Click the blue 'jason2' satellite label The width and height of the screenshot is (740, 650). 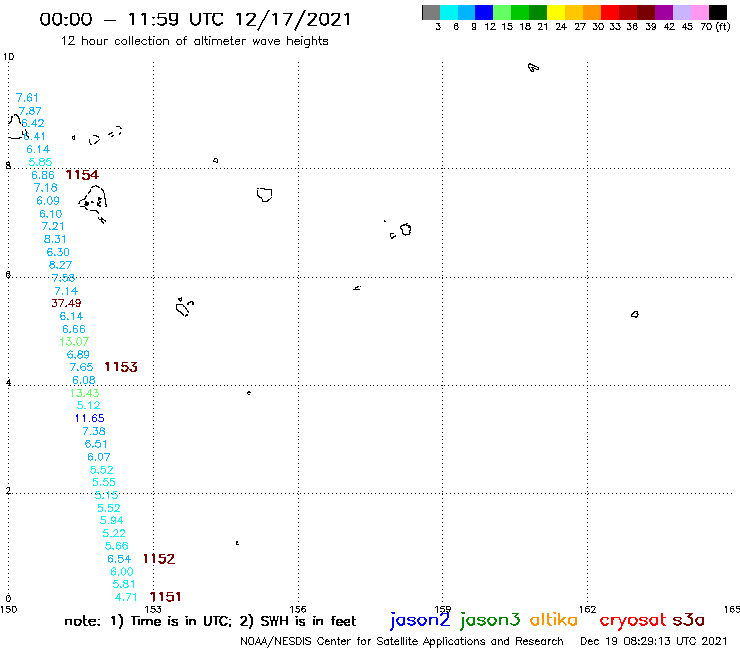[x=420, y=620]
